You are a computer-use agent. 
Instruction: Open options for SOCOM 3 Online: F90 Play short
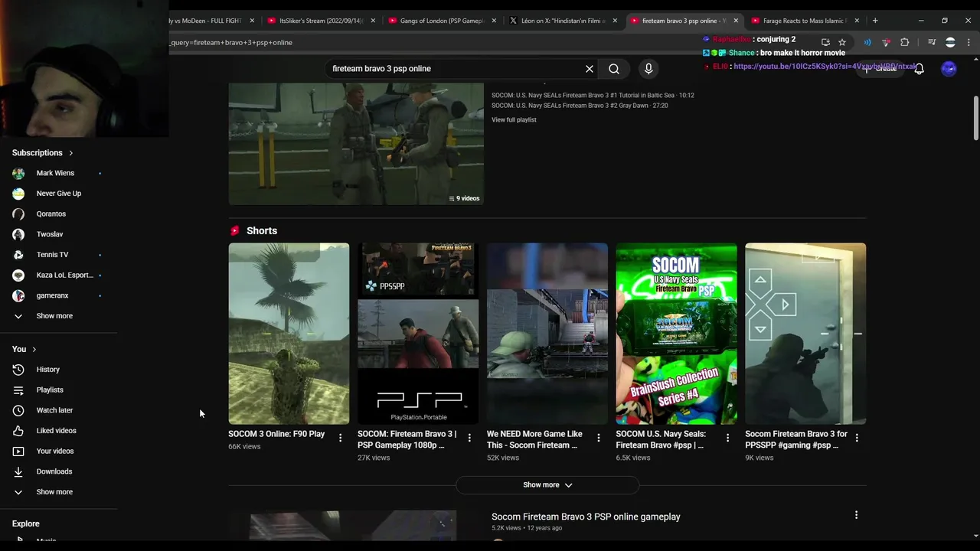[341, 438]
